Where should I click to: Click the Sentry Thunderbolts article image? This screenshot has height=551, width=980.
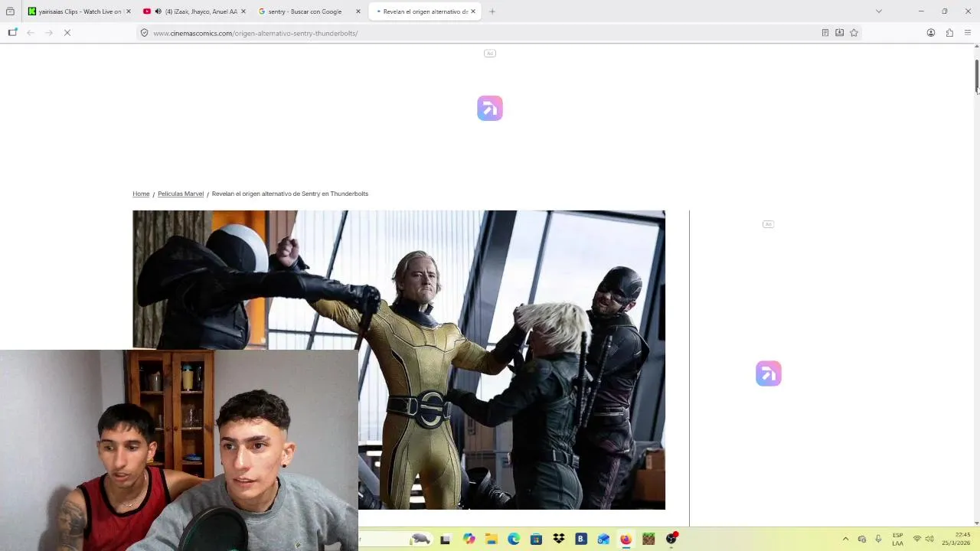(399, 360)
